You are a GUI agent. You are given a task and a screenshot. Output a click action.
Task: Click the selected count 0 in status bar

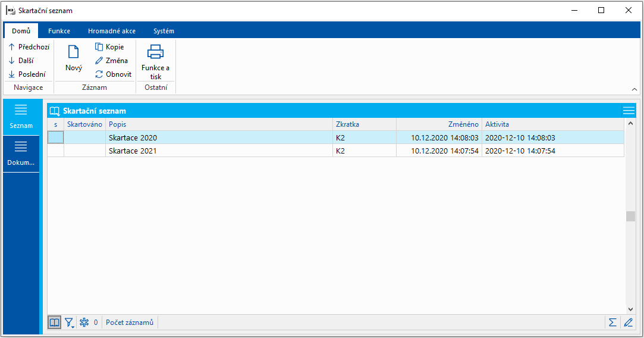96,323
